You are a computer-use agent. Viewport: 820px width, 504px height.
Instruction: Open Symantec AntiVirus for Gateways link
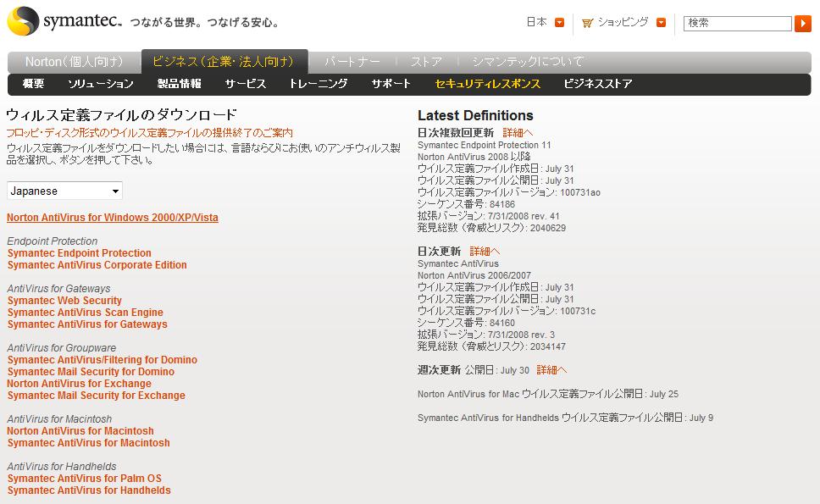(87, 324)
